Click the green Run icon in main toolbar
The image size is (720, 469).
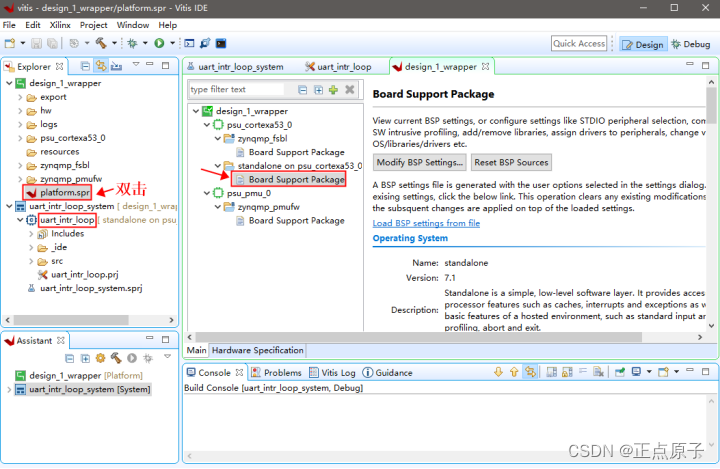point(159,43)
